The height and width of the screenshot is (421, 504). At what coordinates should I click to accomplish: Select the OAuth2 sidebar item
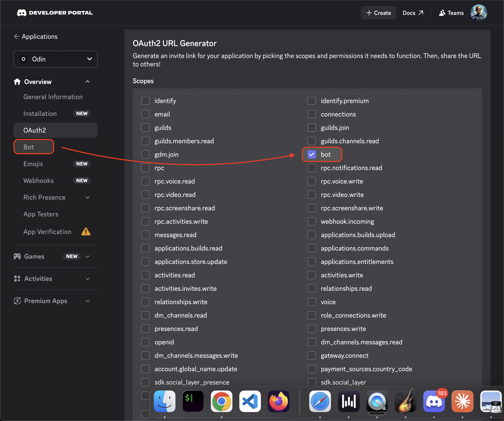click(x=56, y=130)
